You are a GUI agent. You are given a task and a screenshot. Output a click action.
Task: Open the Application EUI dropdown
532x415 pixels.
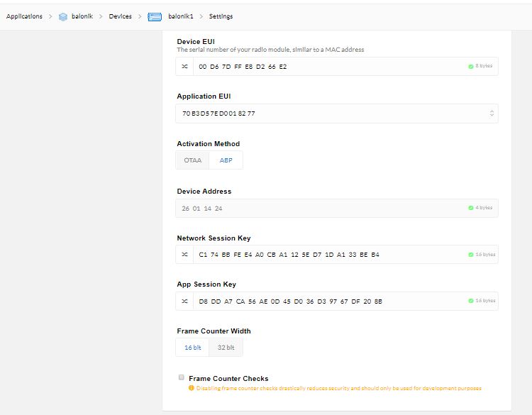492,114
